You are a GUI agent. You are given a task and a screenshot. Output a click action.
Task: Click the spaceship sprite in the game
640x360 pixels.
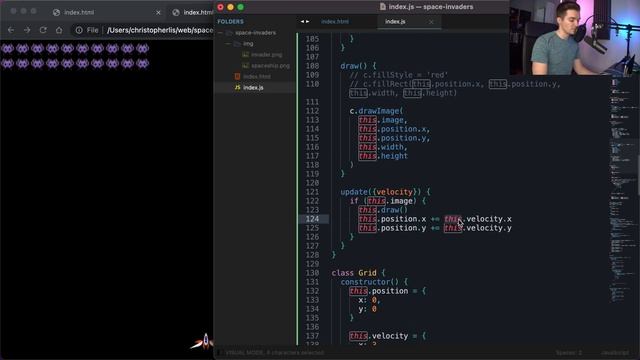coord(203,342)
